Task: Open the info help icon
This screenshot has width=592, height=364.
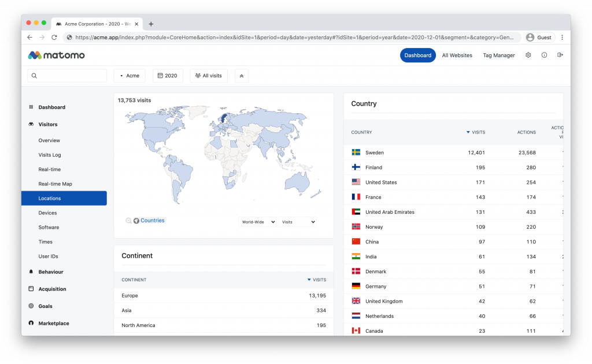Action: click(x=544, y=55)
